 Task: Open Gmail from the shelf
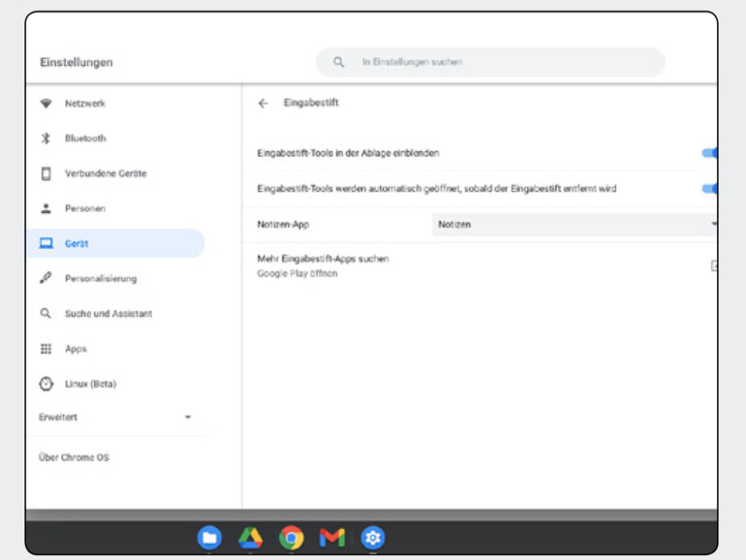click(x=332, y=538)
